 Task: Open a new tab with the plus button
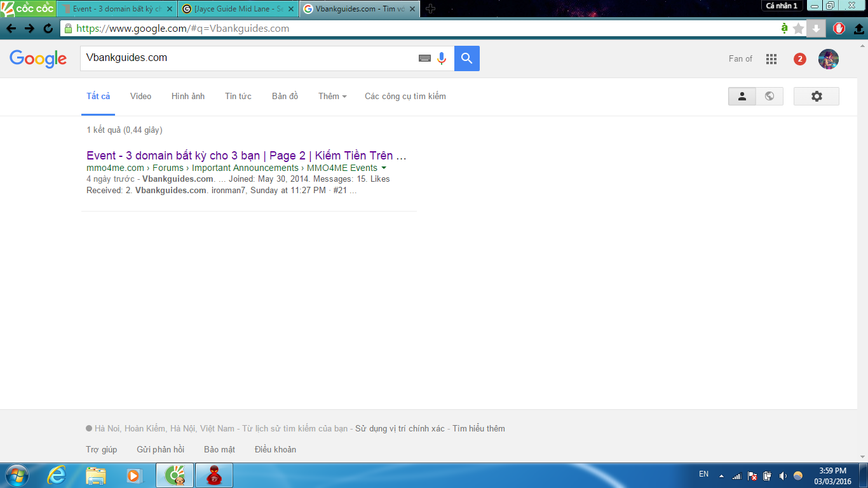(x=430, y=9)
